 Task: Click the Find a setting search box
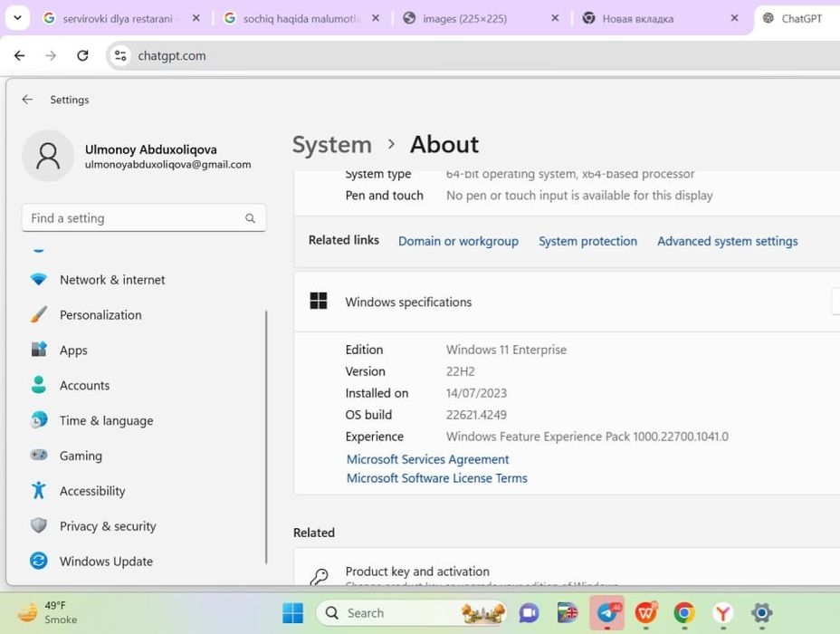[136, 218]
